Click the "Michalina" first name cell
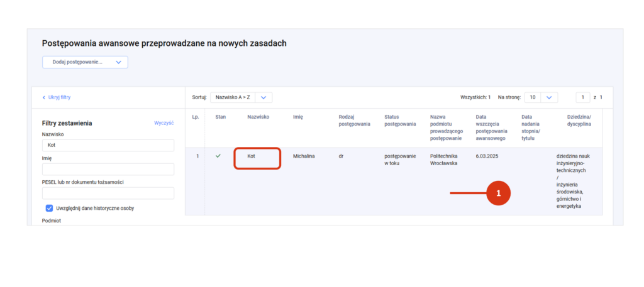 click(x=304, y=156)
